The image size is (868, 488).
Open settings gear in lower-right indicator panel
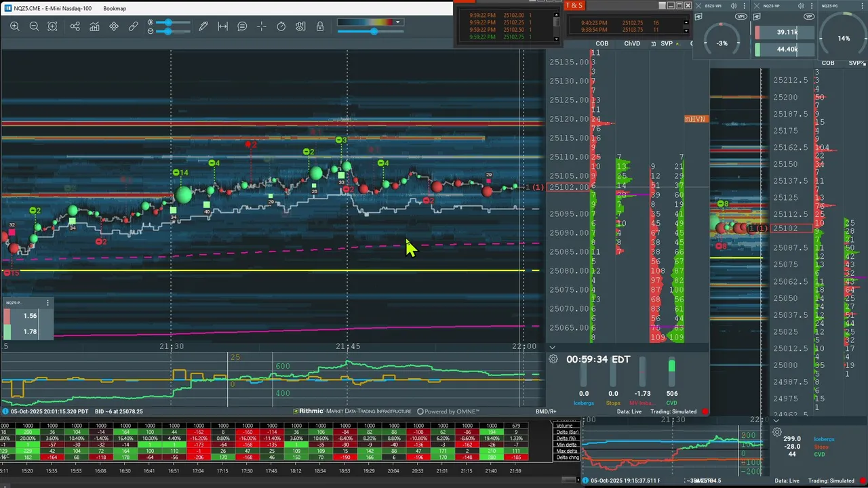coord(777,432)
